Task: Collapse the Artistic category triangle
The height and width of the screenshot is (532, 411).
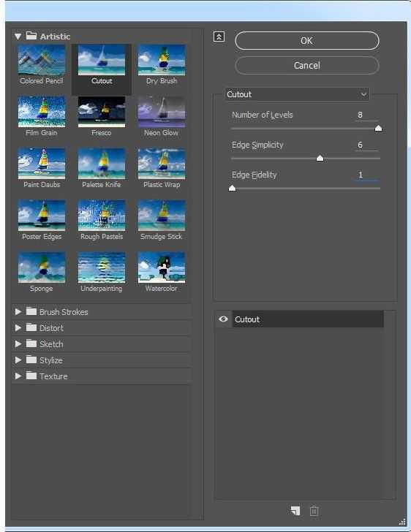Action: pos(18,37)
